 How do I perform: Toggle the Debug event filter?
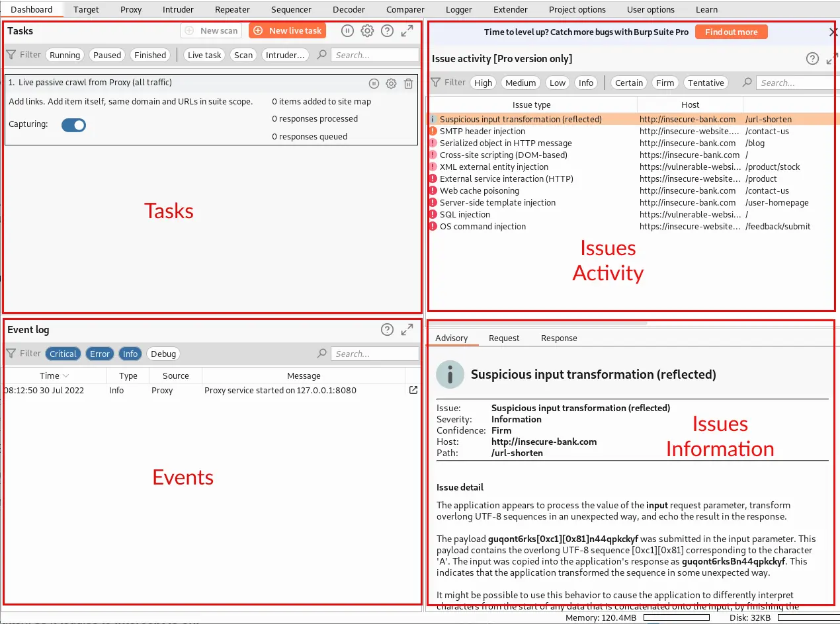coord(163,354)
